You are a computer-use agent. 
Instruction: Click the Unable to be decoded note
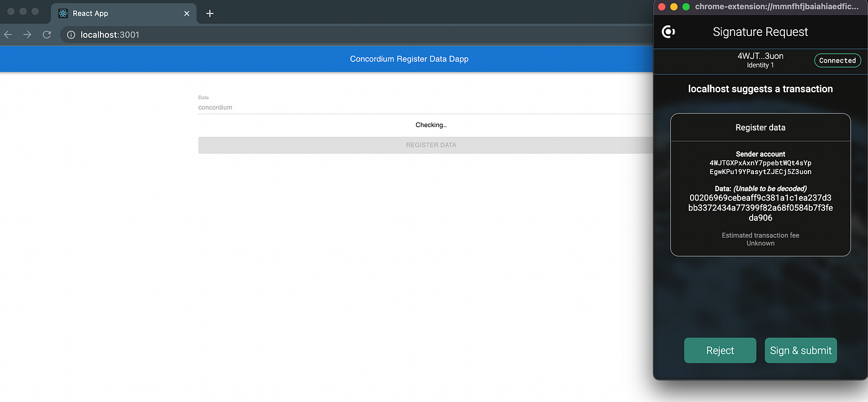tap(770, 188)
